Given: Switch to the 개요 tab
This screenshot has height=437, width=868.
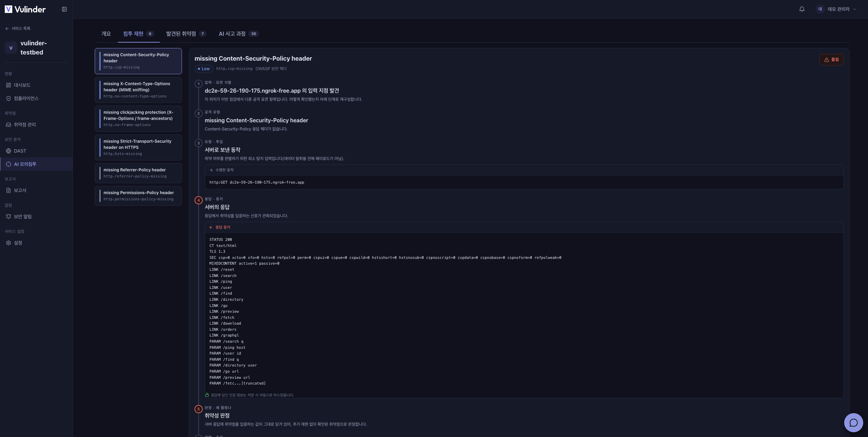Looking at the screenshot, I should point(106,34).
